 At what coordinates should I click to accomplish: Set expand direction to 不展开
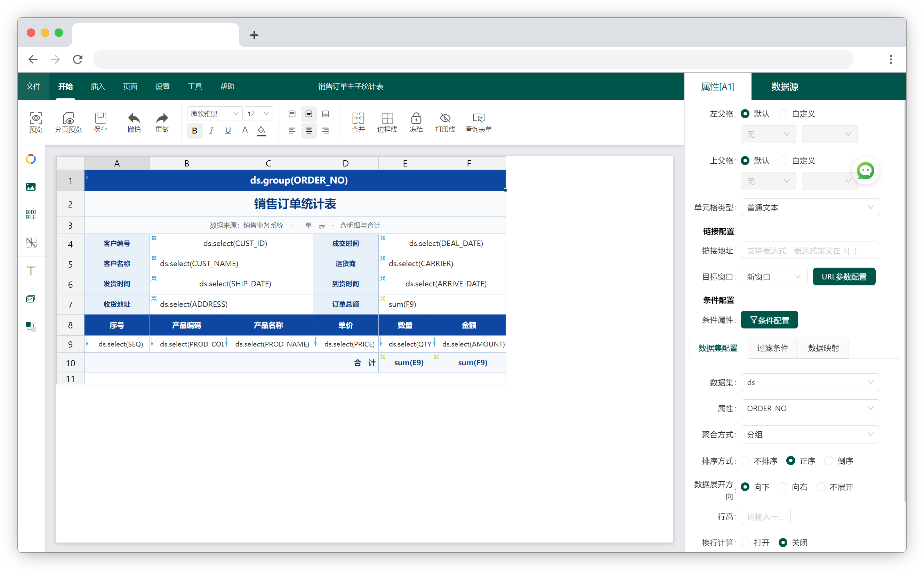click(821, 487)
